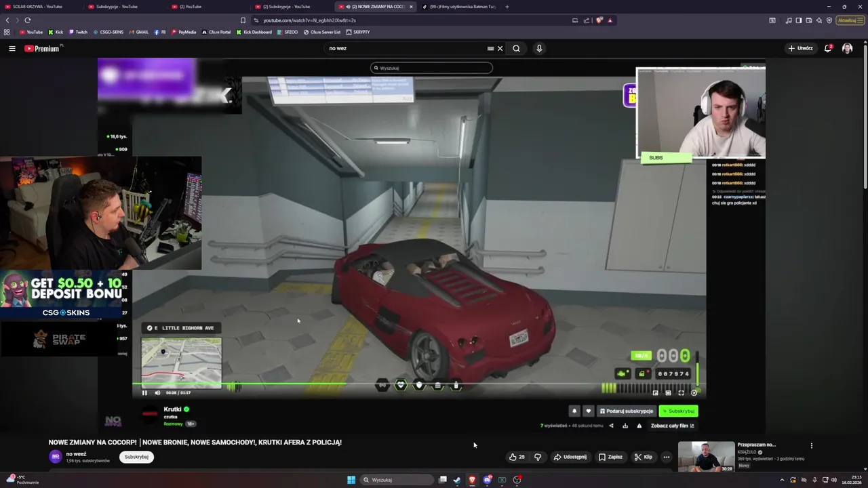Click the bell icon next to Podaruj subskrypcje

[574, 411]
